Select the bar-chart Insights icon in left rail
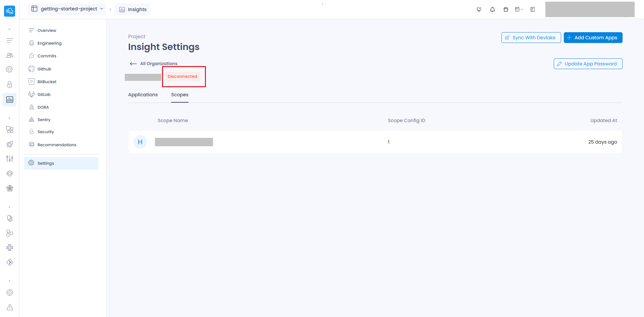Screen dimensions: 644x317 tap(10, 100)
